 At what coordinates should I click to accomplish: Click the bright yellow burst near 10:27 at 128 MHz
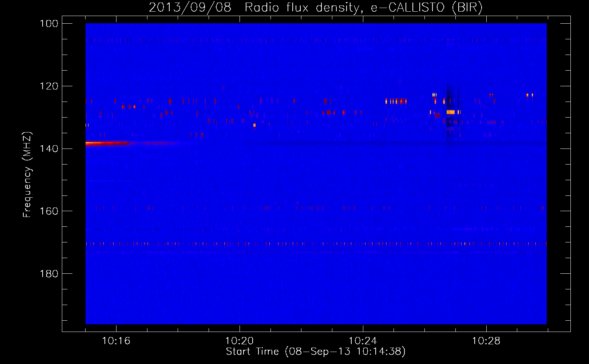coord(451,112)
